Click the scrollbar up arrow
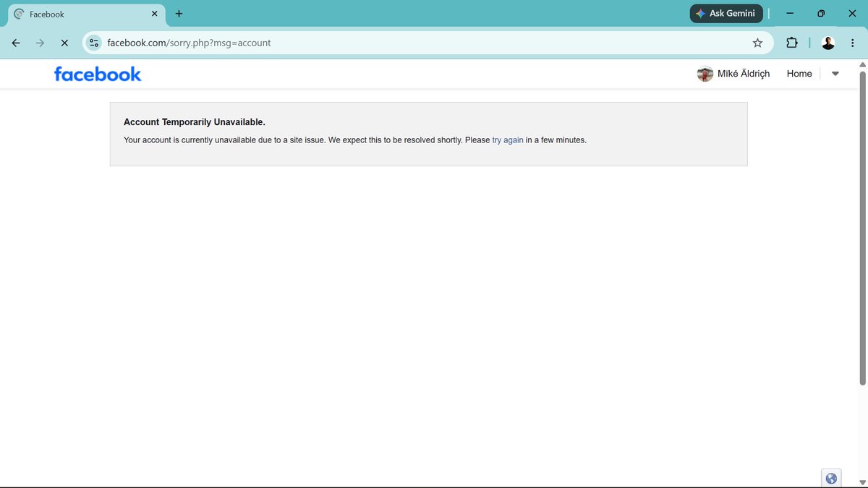 pyautogui.click(x=861, y=64)
